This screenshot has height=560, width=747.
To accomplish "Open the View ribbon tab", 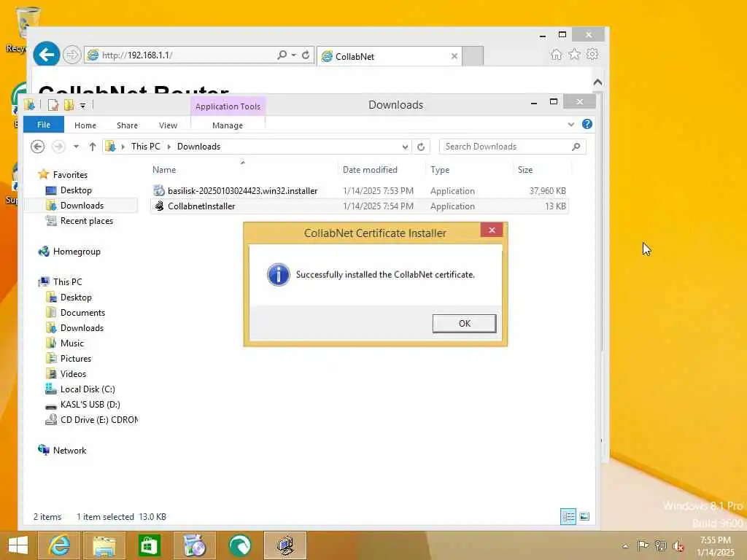I will pos(169,125).
